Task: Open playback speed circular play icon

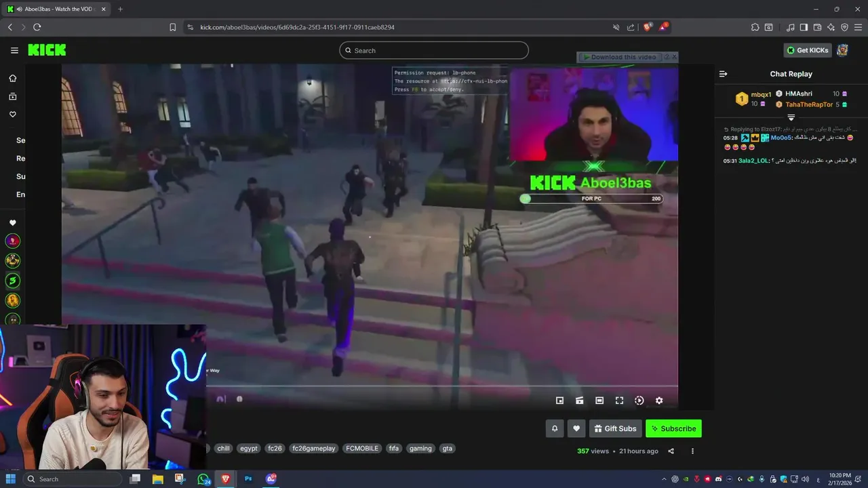Action: pos(639,401)
